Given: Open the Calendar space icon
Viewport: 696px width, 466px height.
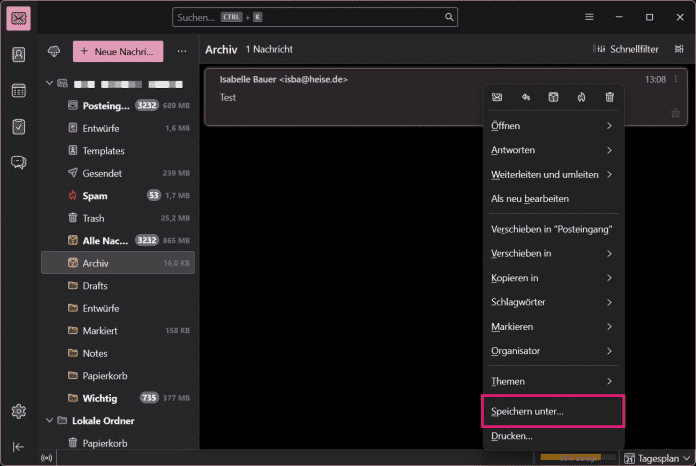Looking at the screenshot, I should tap(19, 91).
